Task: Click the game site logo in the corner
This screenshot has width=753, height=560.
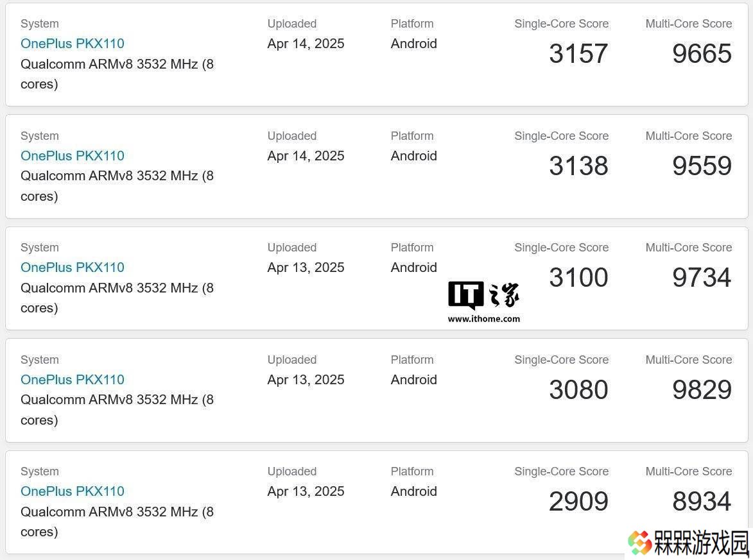Action: pyautogui.click(x=689, y=544)
